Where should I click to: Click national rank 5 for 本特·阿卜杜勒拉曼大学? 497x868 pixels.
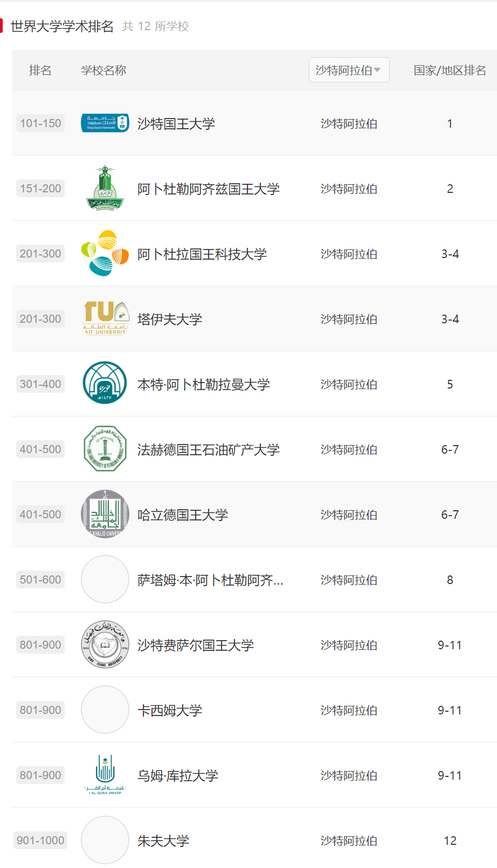pyautogui.click(x=450, y=384)
